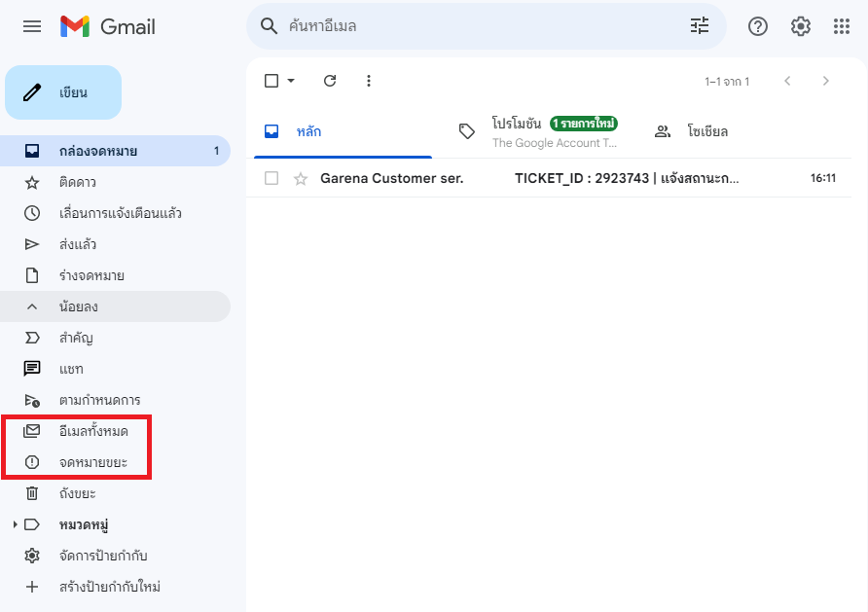Collapse the list with น้อยลง
The height and width of the screenshot is (612, 868).
pos(115,306)
